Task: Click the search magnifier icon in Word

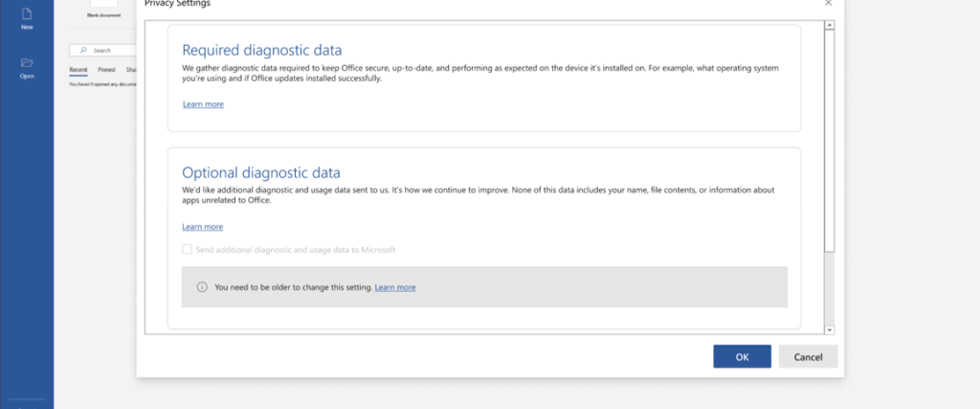Action: coord(84,50)
